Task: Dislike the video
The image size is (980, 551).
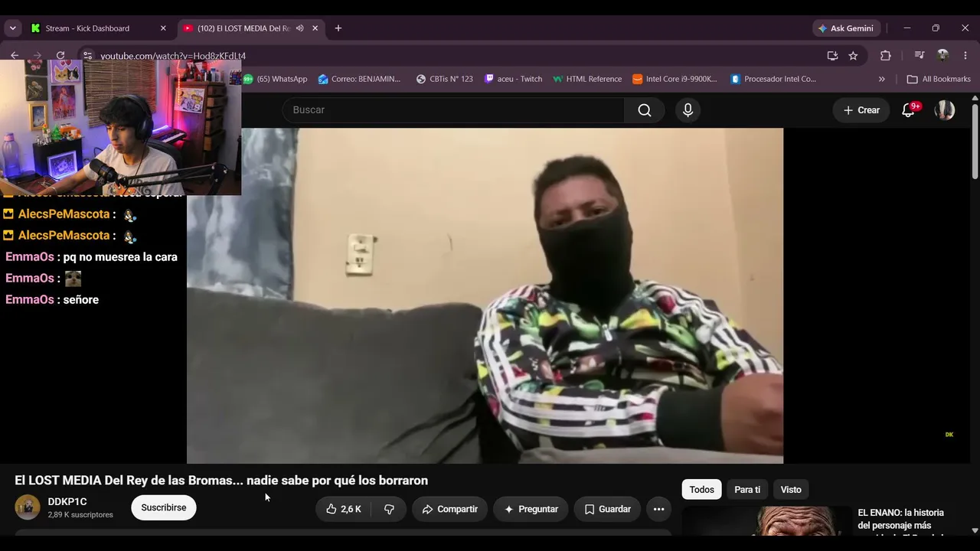Action: 389,509
